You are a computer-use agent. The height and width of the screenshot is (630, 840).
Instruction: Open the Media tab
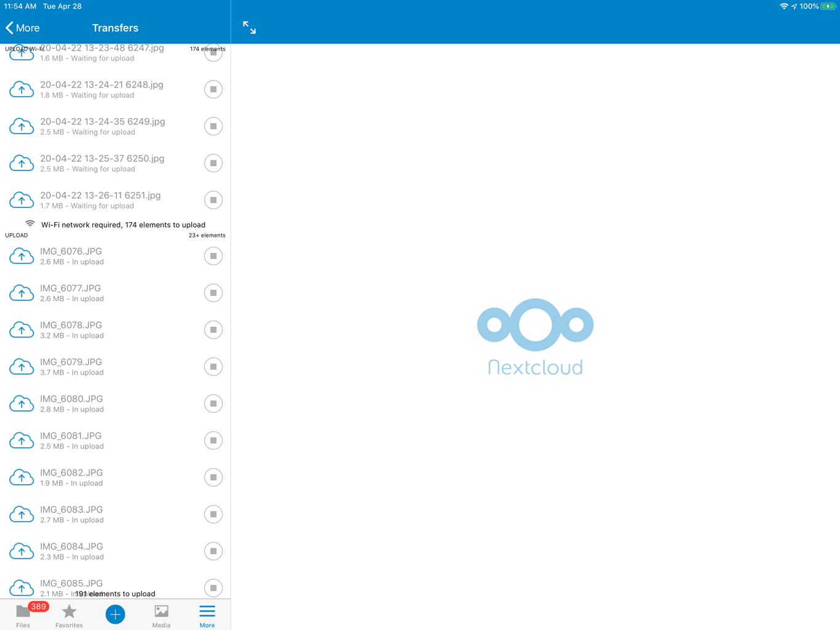161,615
